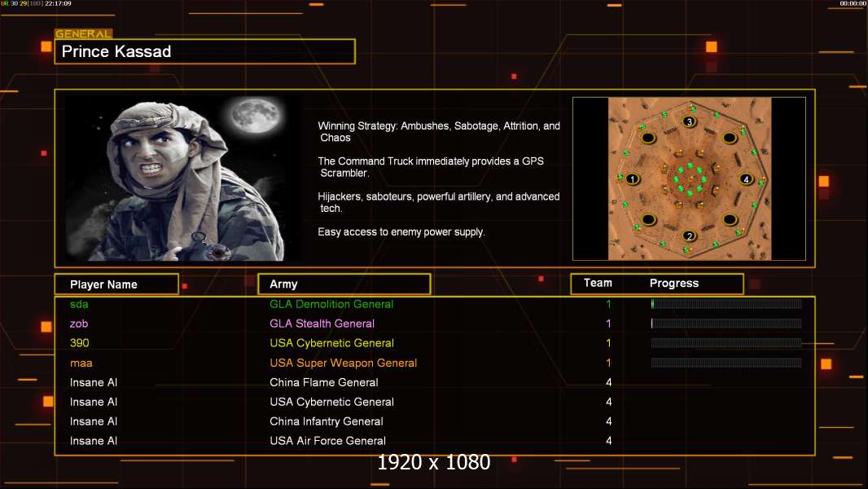The width and height of the screenshot is (868, 489).
Task: Click team number 1 for sda
Action: [x=608, y=304]
